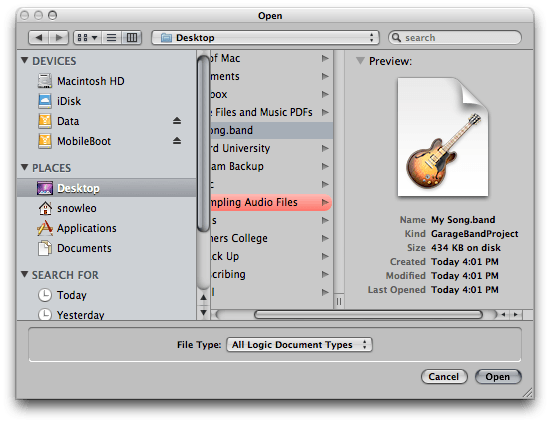
Task: Switch to column view mode
Action: pos(132,38)
